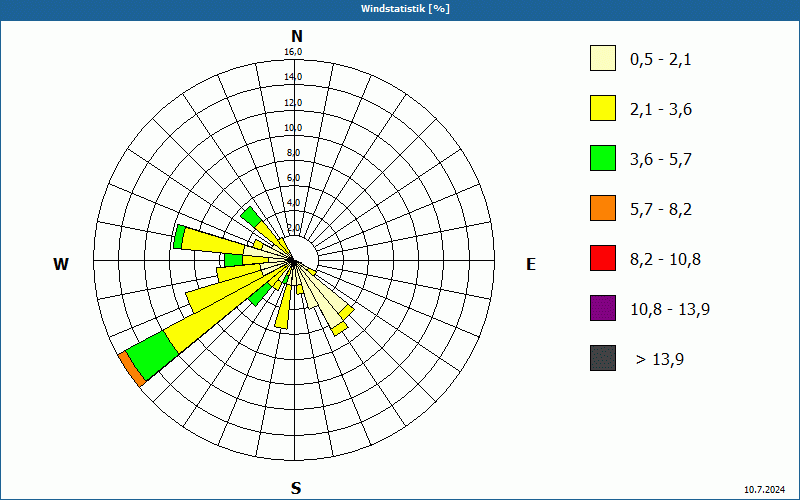The width and height of the screenshot is (800, 500).
Task: Click the orange 5,7 - 8,2 legend swatch
Action: (x=603, y=208)
